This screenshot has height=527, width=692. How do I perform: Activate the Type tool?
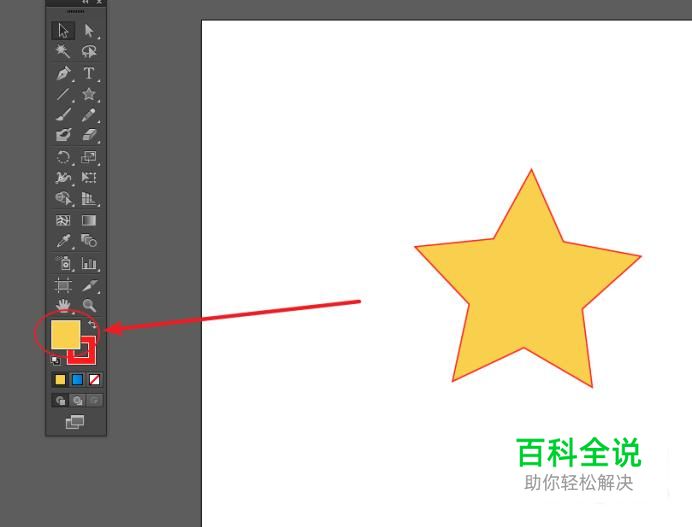[89, 73]
